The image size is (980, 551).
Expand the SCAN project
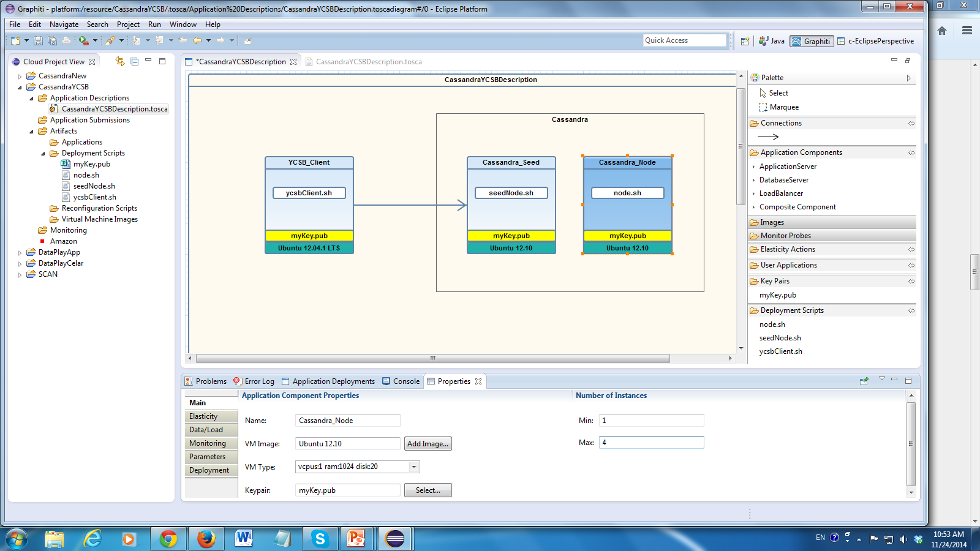pos(20,275)
